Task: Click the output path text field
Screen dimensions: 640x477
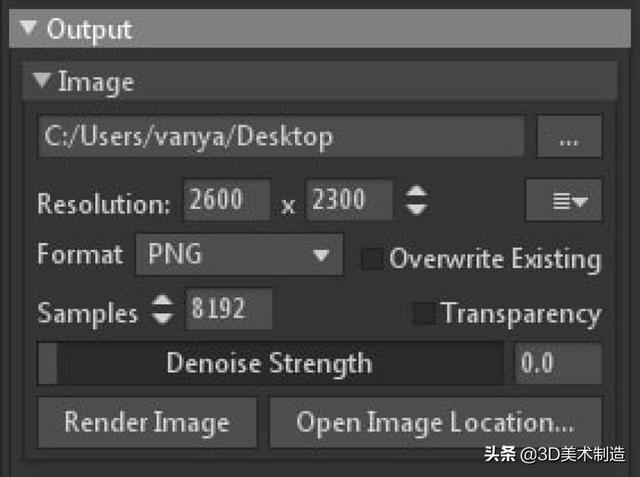Action: [280, 137]
